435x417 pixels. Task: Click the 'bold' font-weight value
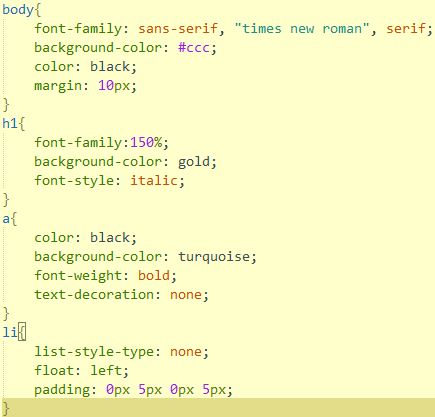point(154,276)
